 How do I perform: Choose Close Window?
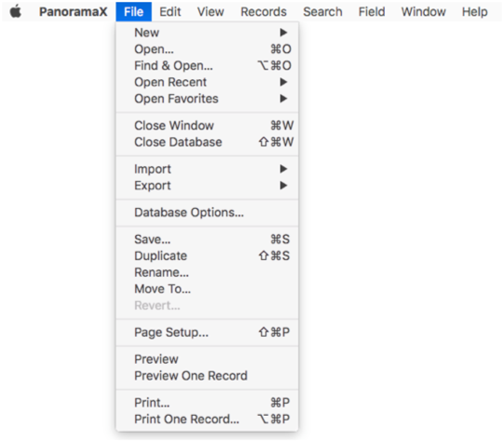click(207, 126)
